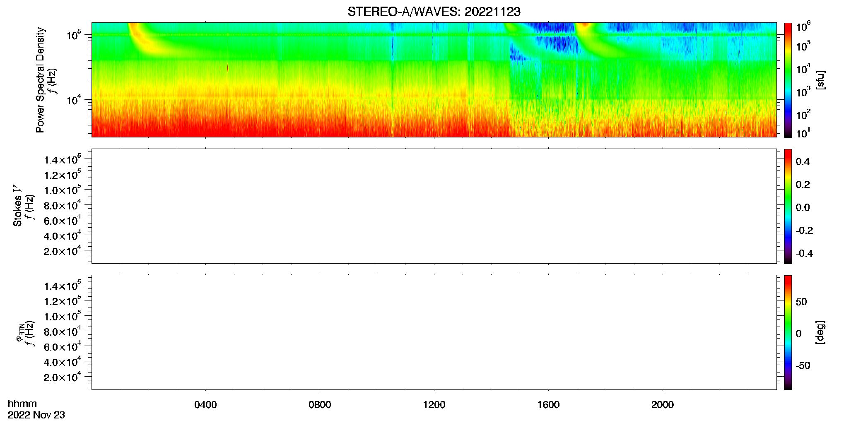Select the "0.2" Stokes colorbar label
This screenshot has width=868, height=447.
coord(803,185)
